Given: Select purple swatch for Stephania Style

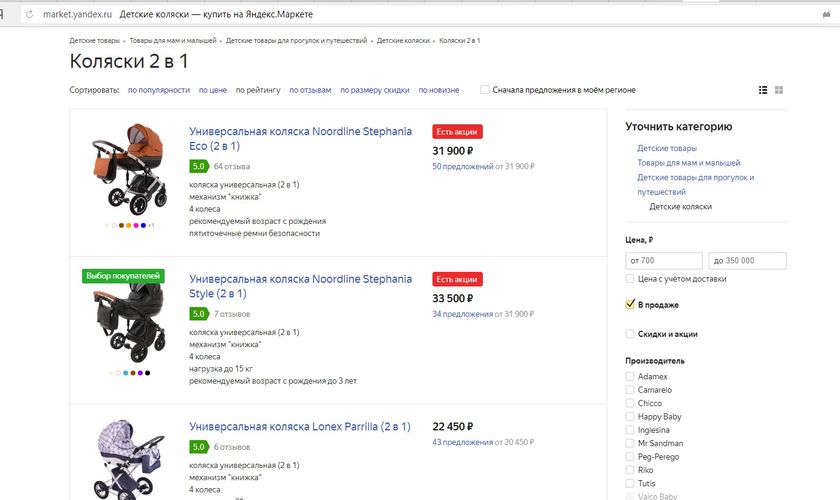Looking at the screenshot, I should click(x=140, y=373).
